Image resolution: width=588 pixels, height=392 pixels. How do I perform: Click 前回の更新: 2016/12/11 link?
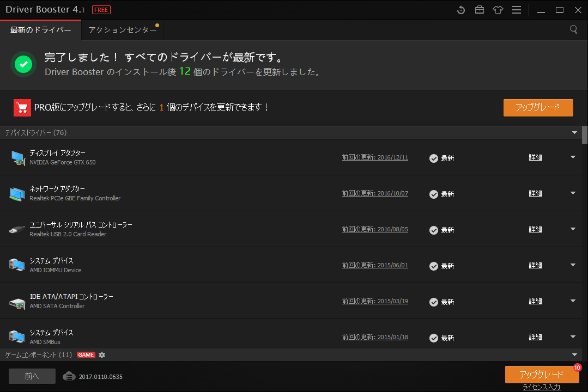[x=375, y=157]
